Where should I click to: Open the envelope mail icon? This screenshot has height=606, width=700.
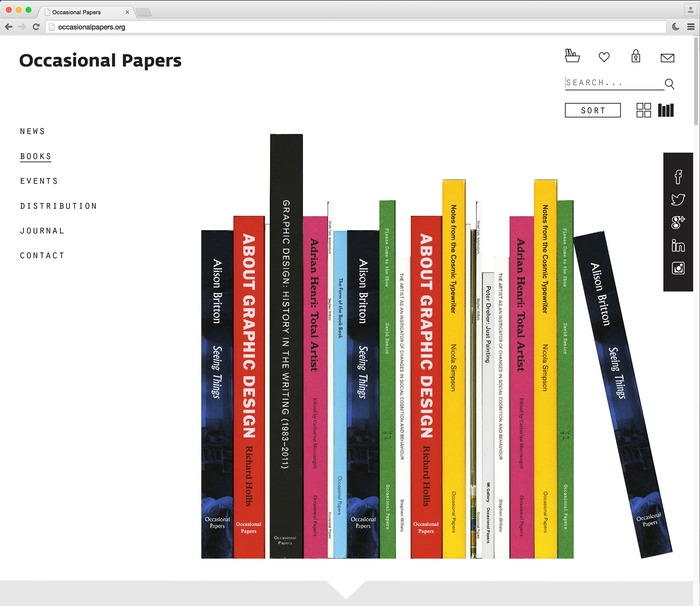click(x=667, y=58)
